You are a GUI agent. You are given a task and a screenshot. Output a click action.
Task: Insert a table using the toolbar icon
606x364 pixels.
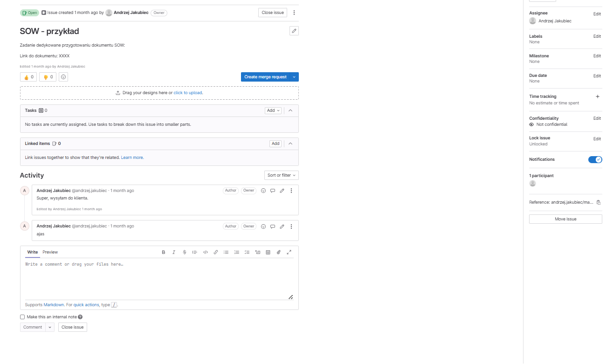point(268,252)
